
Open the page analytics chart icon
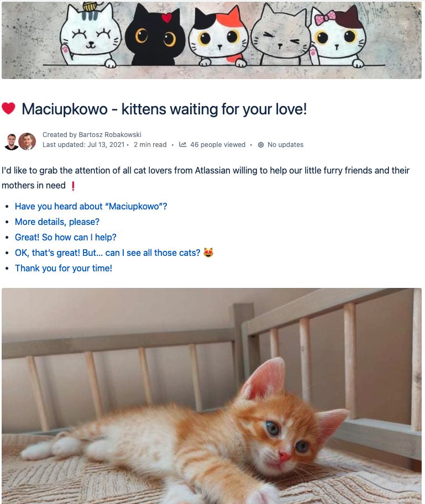tap(182, 145)
